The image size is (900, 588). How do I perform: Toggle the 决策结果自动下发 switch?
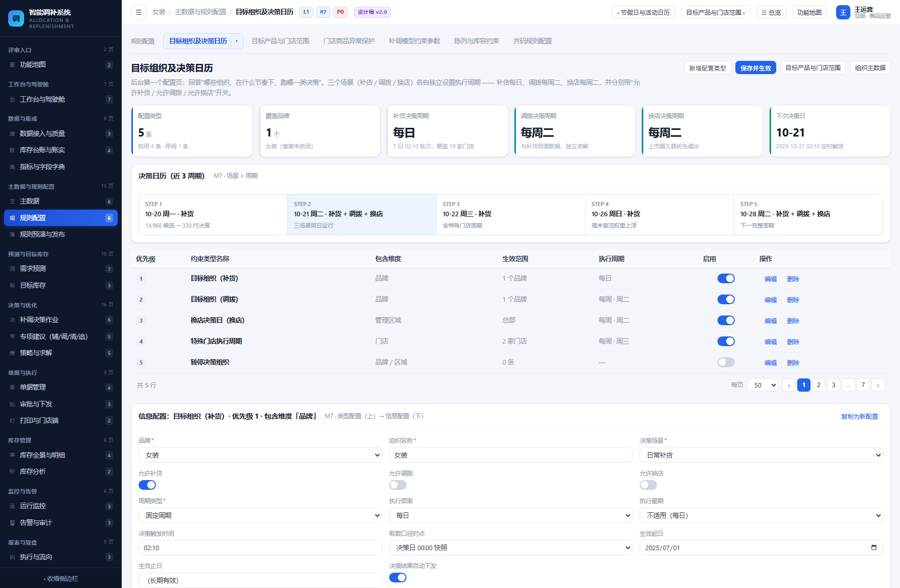[x=398, y=578]
